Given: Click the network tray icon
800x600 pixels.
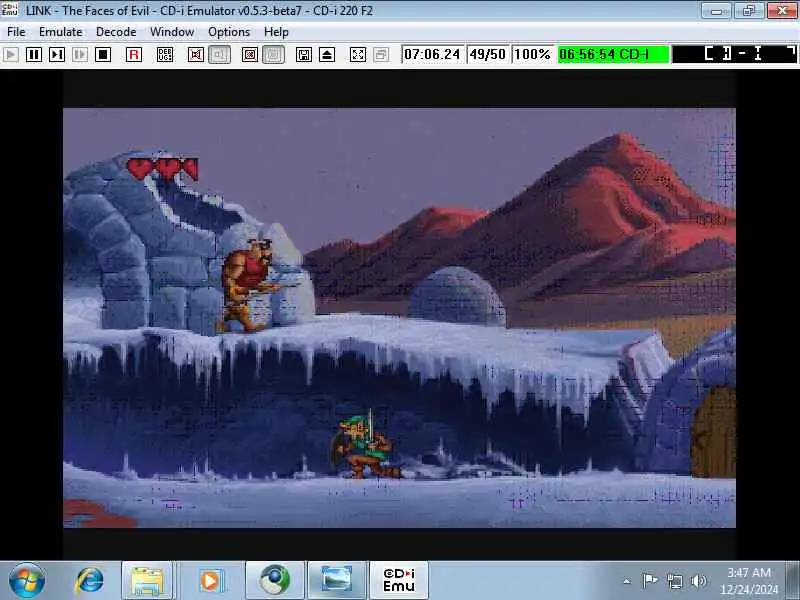Looking at the screenshot, I should [674, 581].
